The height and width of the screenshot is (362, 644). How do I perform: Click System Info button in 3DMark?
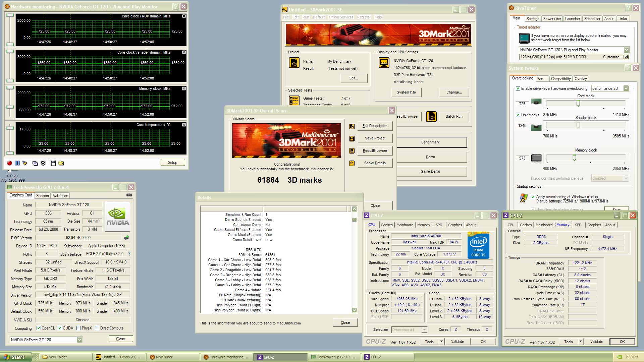[x=406, y=93]
